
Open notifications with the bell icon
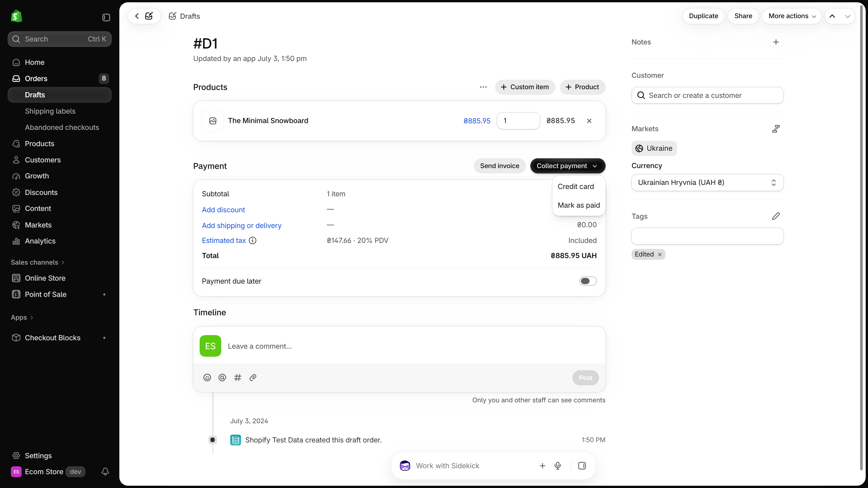(105, 471)
